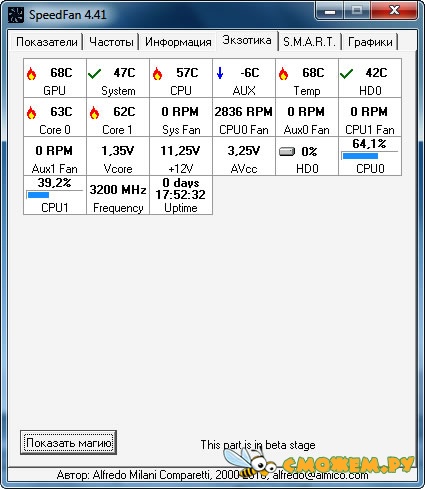
Task: Click the author line in the status bar
Action: [212, 475]
